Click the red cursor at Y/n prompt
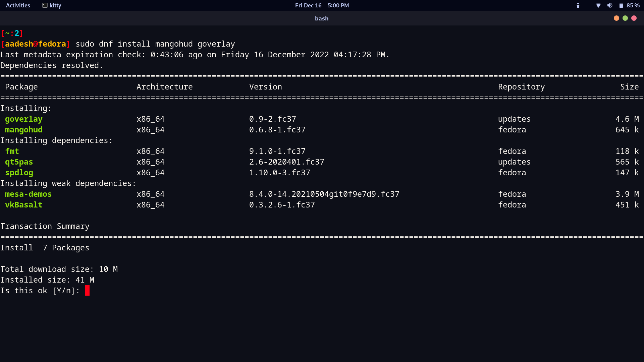 click(87, 290)
